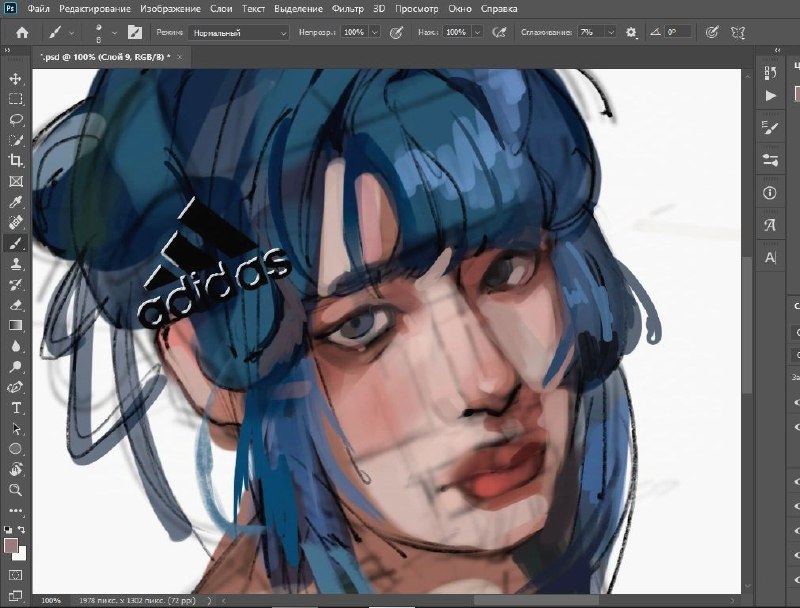The width and height of the screenshot is (800, 608).
Task: Open the Фильтр menu
Action: [347, 9]
